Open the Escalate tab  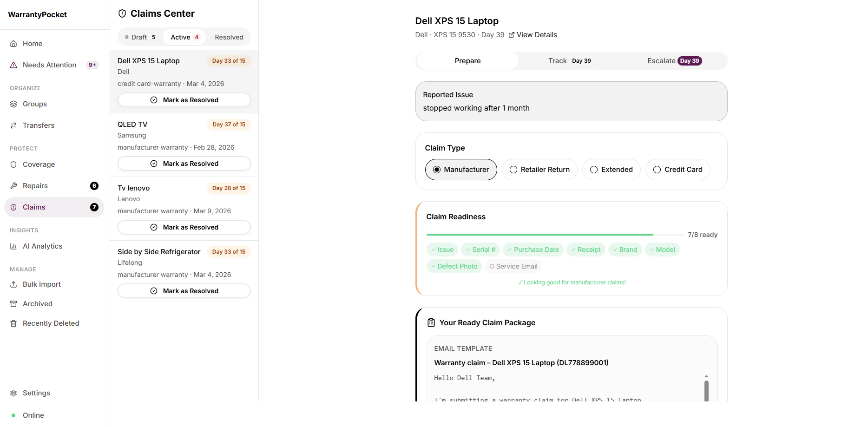click(674, 61)
